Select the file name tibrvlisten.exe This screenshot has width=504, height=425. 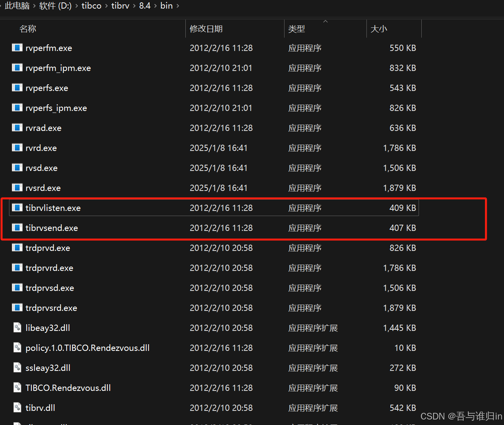[53, 208]
